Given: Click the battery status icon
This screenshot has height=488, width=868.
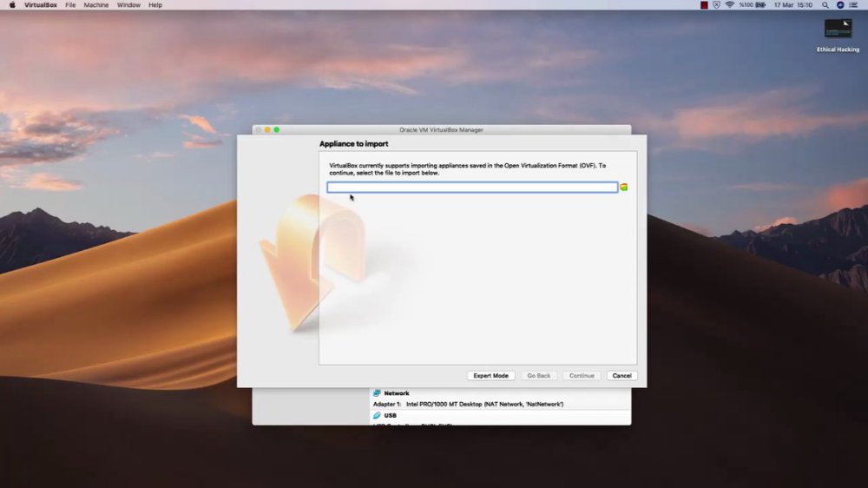Looking at the screenshot, I should pyautogui.click(x=760, y=5).
